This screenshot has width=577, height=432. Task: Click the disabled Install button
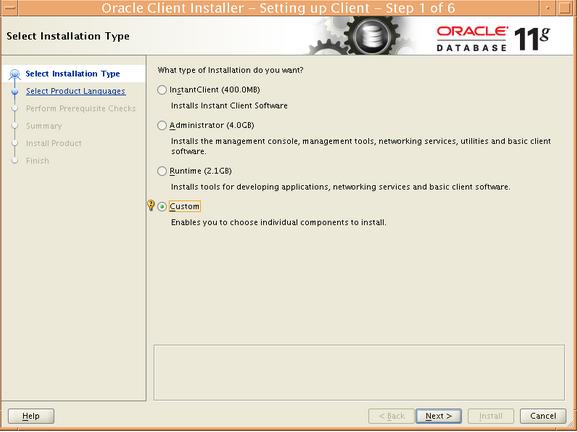click(491, 416)
